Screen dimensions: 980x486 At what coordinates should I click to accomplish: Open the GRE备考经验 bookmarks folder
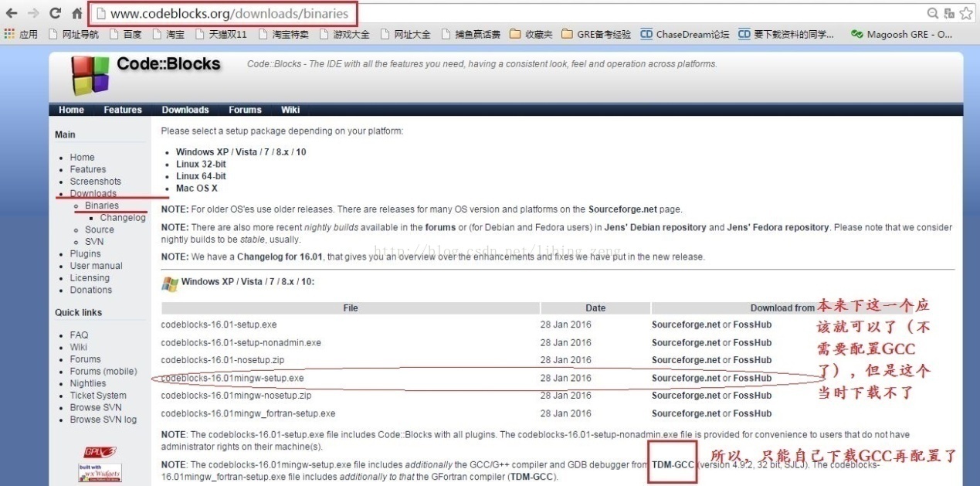point(596,34)
